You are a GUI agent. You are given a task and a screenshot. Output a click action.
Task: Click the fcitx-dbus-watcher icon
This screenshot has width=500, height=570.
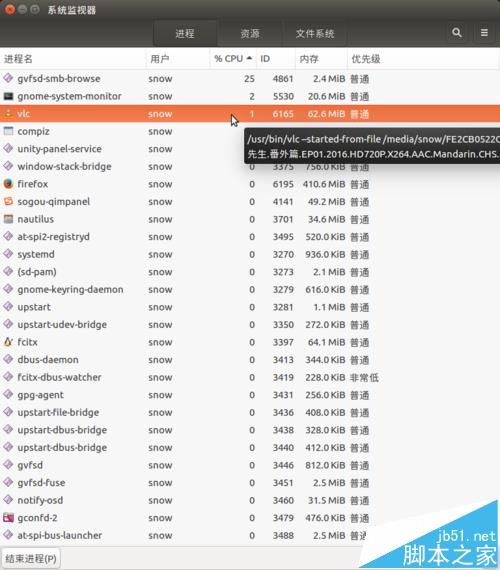pos(8,377)
